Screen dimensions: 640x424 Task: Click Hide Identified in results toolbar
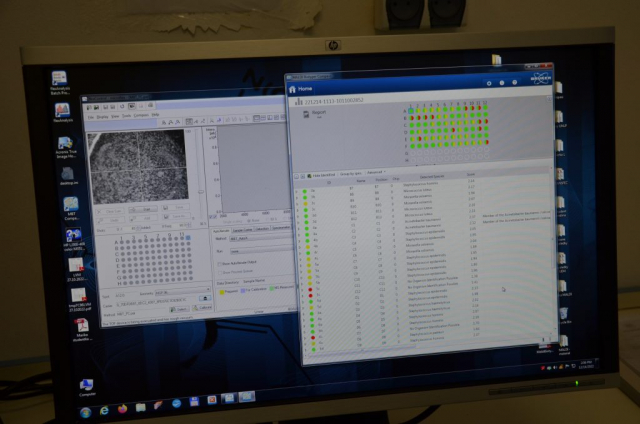point(324,175)
